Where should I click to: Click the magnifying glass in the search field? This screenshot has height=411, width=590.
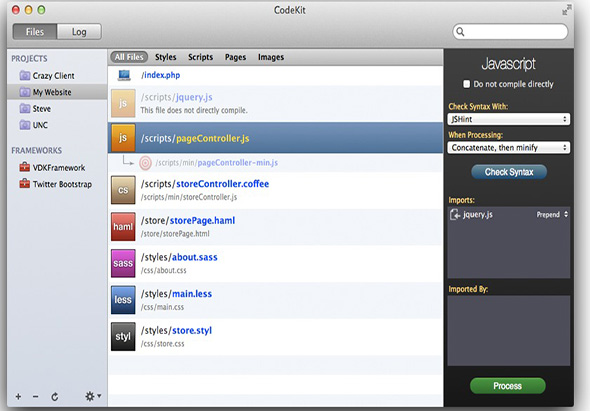[460, 32]
